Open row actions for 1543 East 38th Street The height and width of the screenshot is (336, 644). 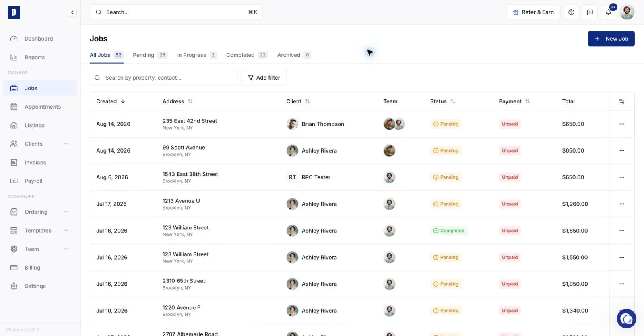click(622, 177)
